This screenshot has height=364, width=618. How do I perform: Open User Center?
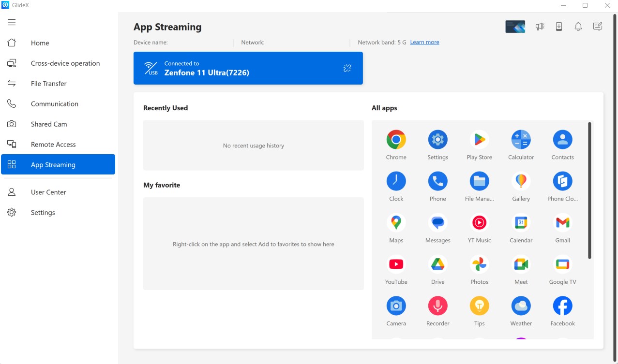[x=48, y=192]
